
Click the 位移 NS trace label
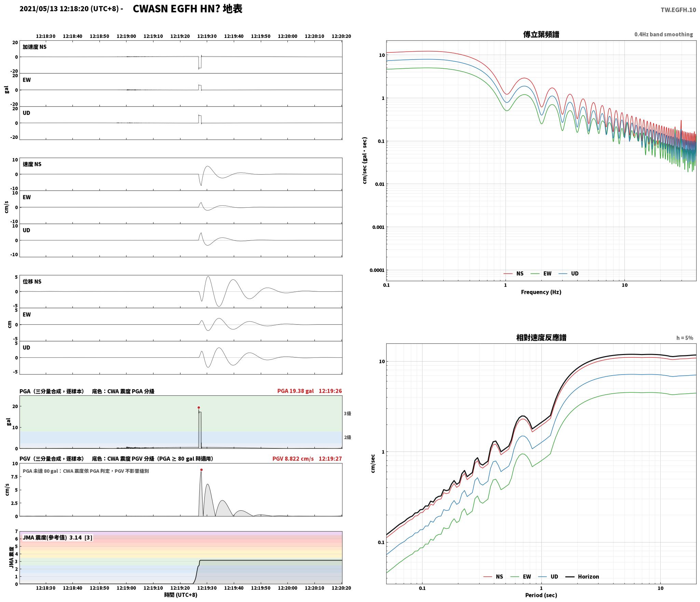pyautogui.click(x=32, y=282)
